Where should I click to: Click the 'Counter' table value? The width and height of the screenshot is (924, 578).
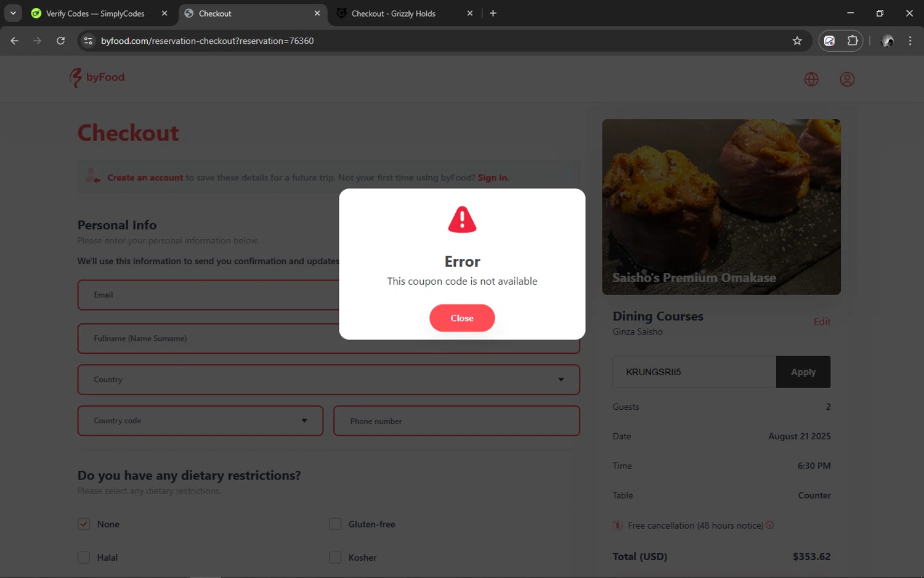[814, 495]
